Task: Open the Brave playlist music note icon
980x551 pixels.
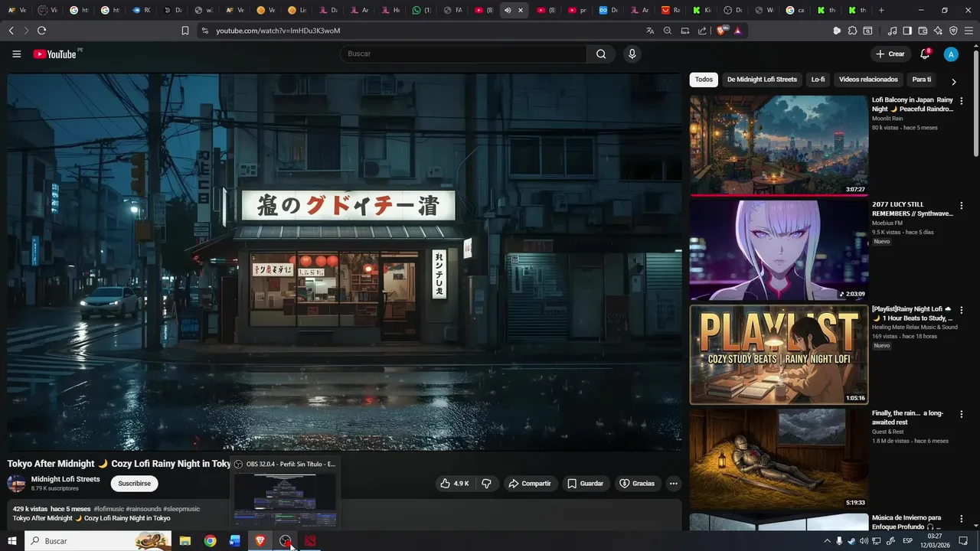Action: coord(892,31)
